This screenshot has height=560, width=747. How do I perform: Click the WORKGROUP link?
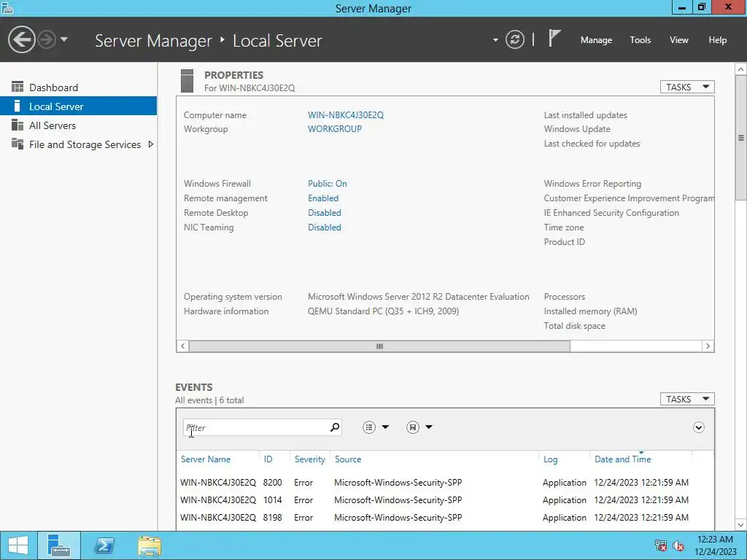[x=334, y=128]
